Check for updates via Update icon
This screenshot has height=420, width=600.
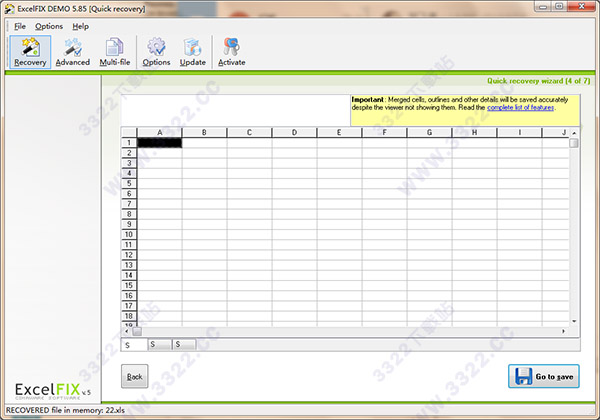[192, 52]
